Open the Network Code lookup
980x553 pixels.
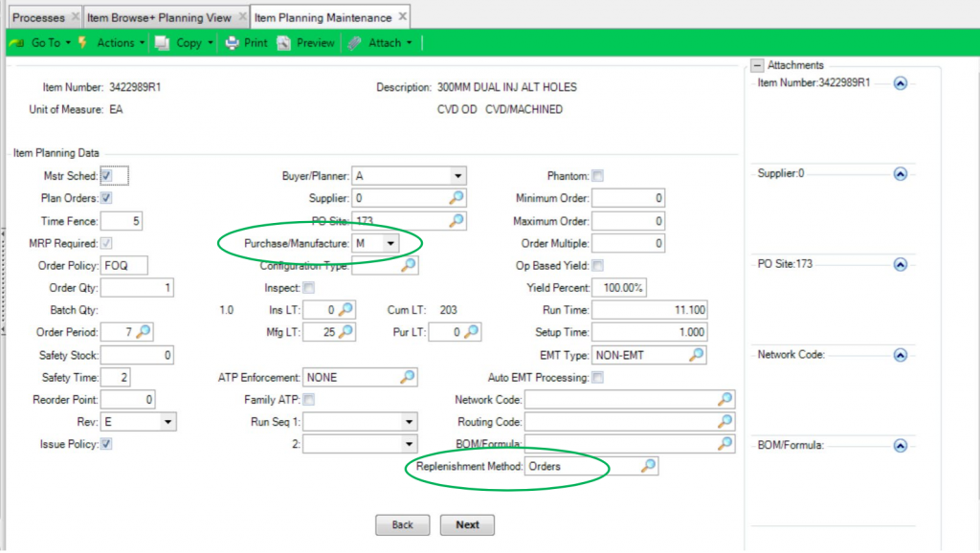725,399
